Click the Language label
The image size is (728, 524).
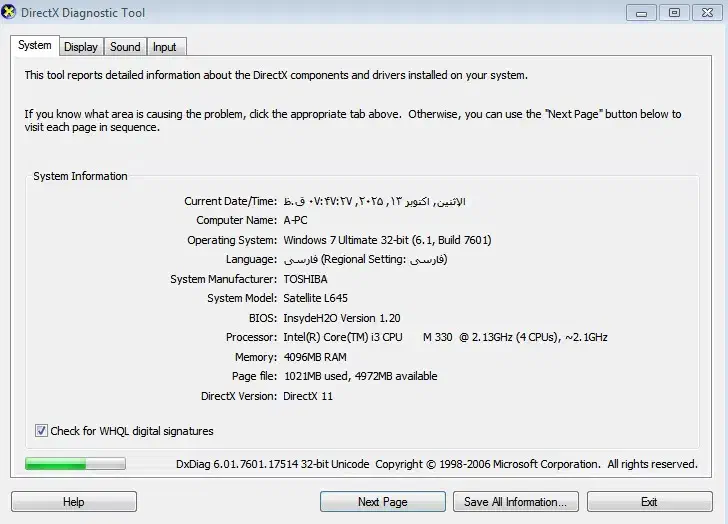point(251,259)
